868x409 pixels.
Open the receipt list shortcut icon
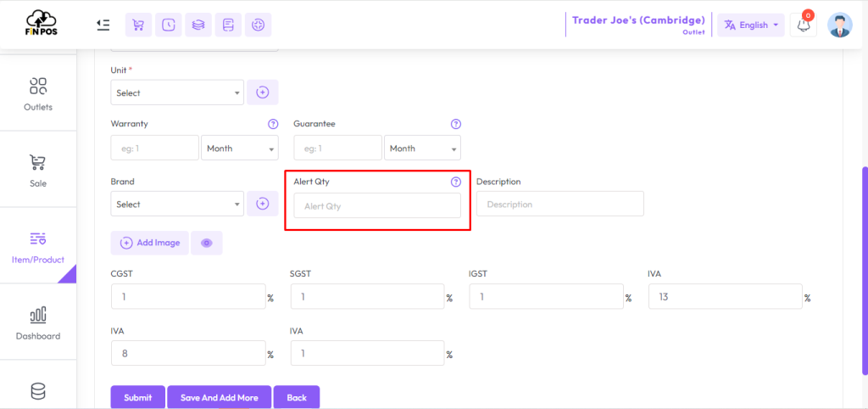(228, 25)
